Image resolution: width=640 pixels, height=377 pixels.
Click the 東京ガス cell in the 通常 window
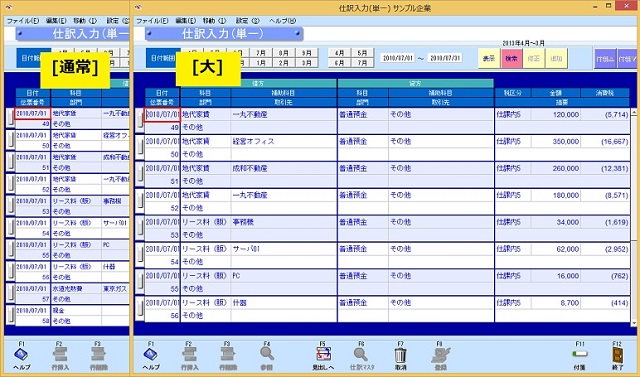click(115, 289)
